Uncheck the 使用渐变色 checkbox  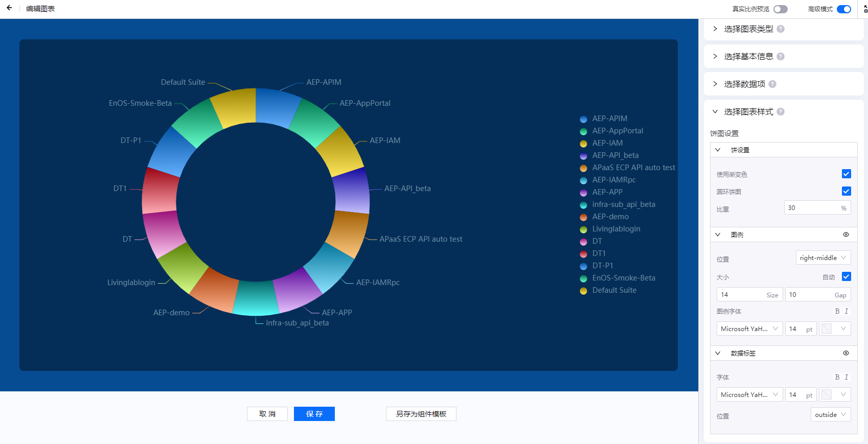tap(847, 174)
